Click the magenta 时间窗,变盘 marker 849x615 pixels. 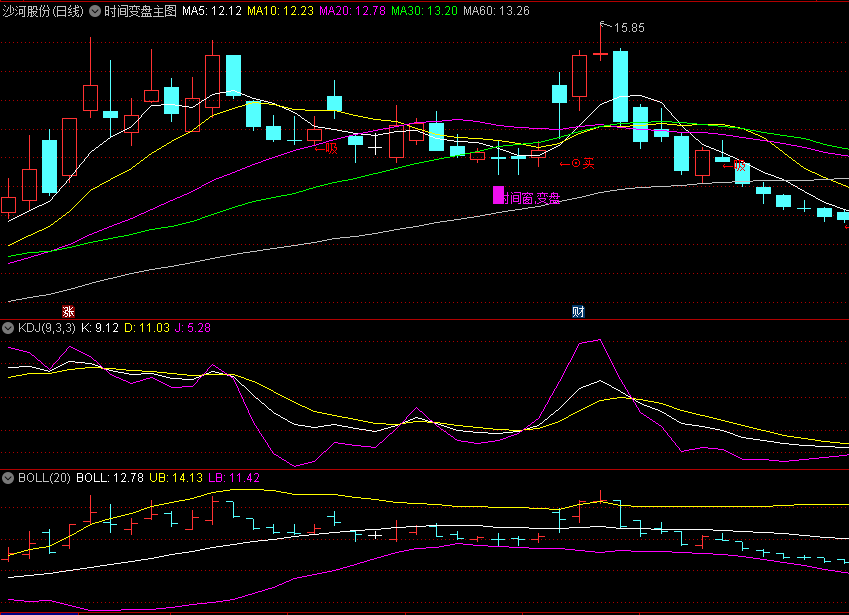click(526, 197)
